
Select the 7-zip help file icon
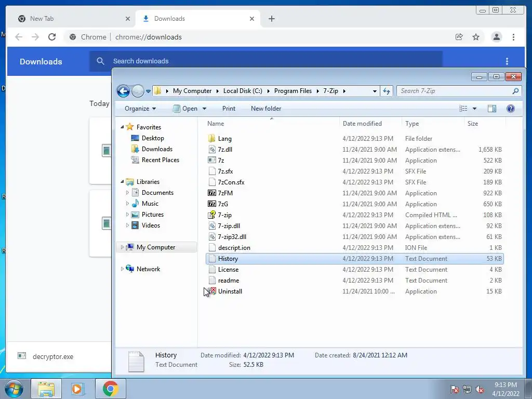(x=212, y=215)
